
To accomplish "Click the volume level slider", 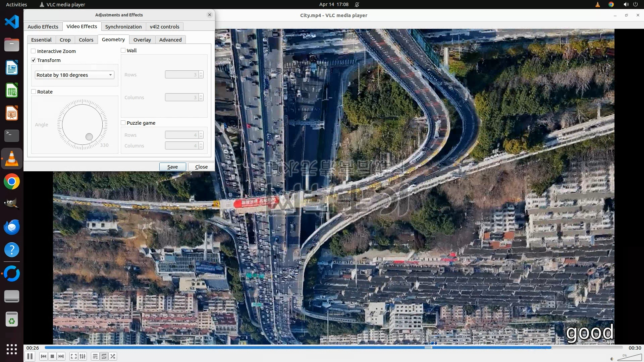I will (x=629, y=358).
